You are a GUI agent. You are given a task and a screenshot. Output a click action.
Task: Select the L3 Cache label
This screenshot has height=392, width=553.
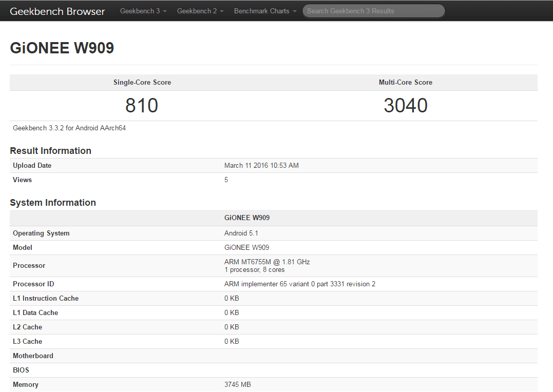point(28,342)
